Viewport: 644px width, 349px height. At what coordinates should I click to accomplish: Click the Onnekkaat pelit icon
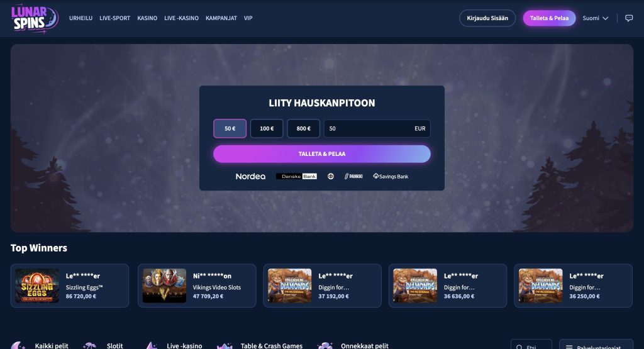coord(325,346)
